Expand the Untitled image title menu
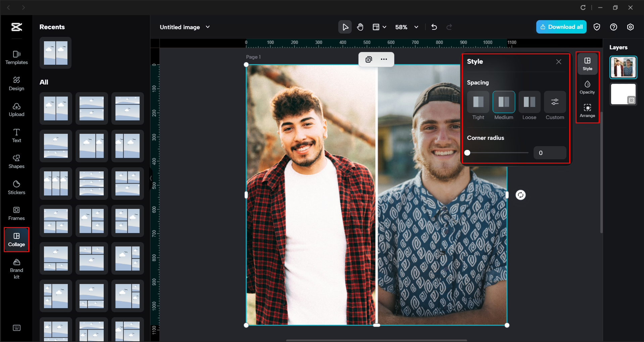644x342 pixels. click(208, 27)
